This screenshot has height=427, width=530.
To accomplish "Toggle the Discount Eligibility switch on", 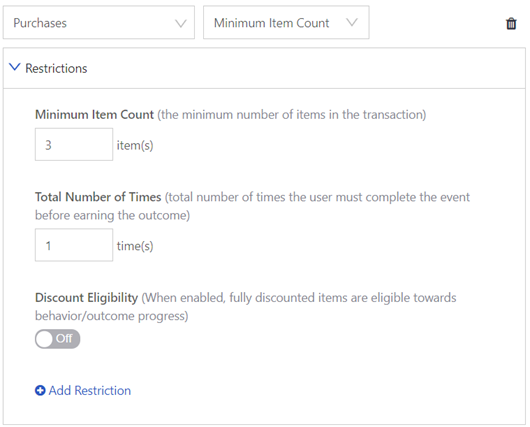I will pyautogui.click(x=57, y=339).
